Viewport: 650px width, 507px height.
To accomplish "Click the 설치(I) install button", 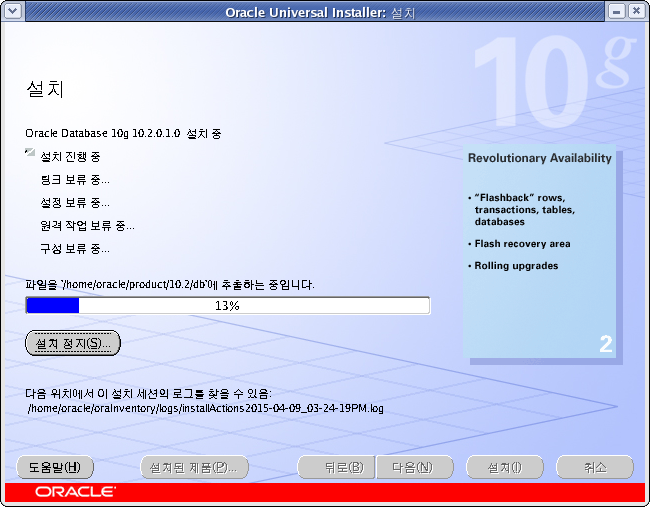I will [x=504, y=467].
